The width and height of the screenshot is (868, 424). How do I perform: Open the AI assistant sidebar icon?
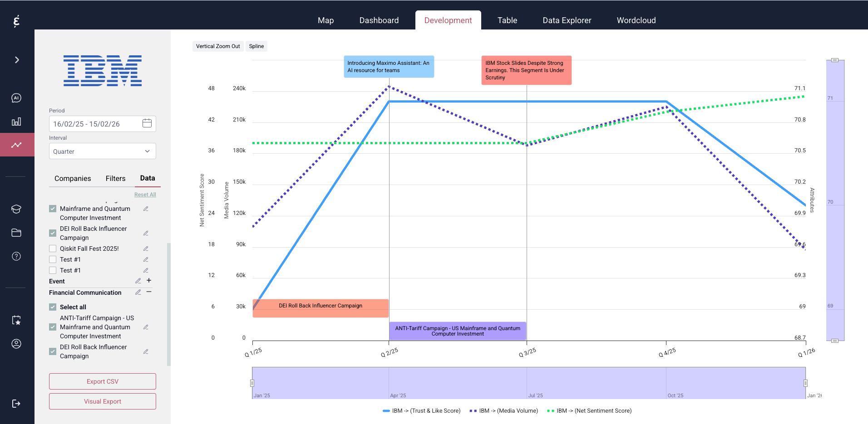16,98
